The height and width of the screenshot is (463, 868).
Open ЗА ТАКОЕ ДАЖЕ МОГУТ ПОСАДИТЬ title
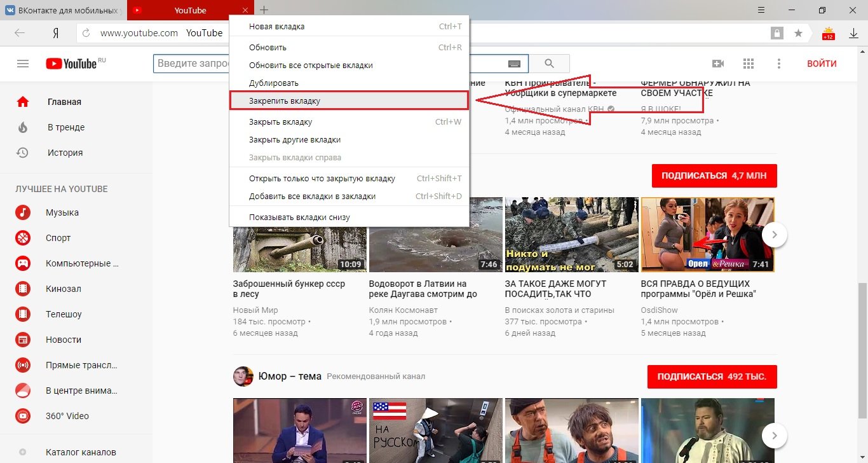pos(556,289)
